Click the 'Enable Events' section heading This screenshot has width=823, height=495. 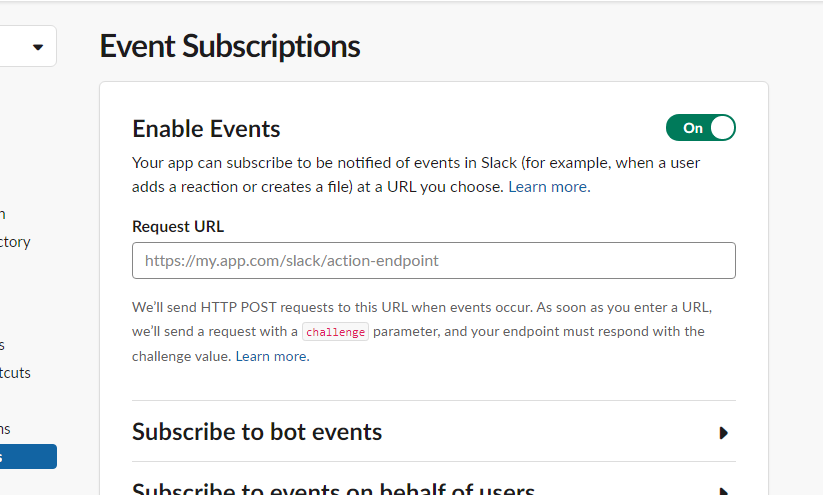(206, 129)
